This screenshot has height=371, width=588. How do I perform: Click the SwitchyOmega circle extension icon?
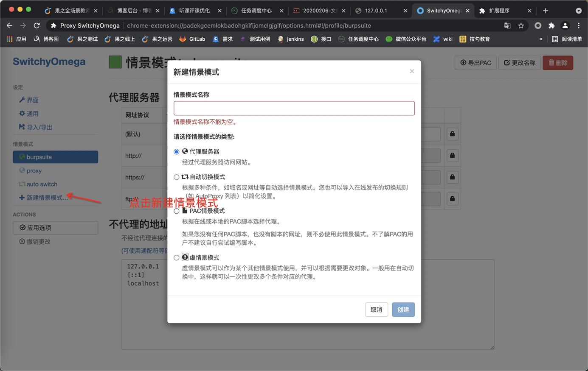pyautogui.click(x=538, y=25)
